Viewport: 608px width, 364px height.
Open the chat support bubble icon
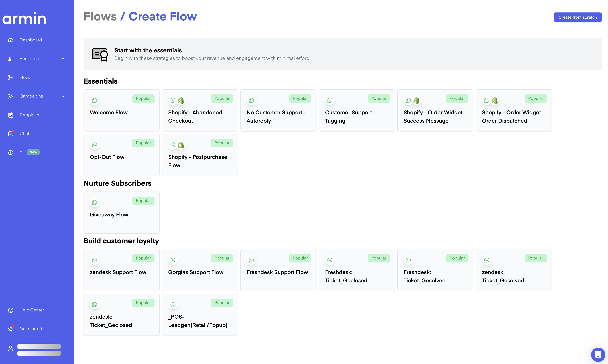click(598, 355)
